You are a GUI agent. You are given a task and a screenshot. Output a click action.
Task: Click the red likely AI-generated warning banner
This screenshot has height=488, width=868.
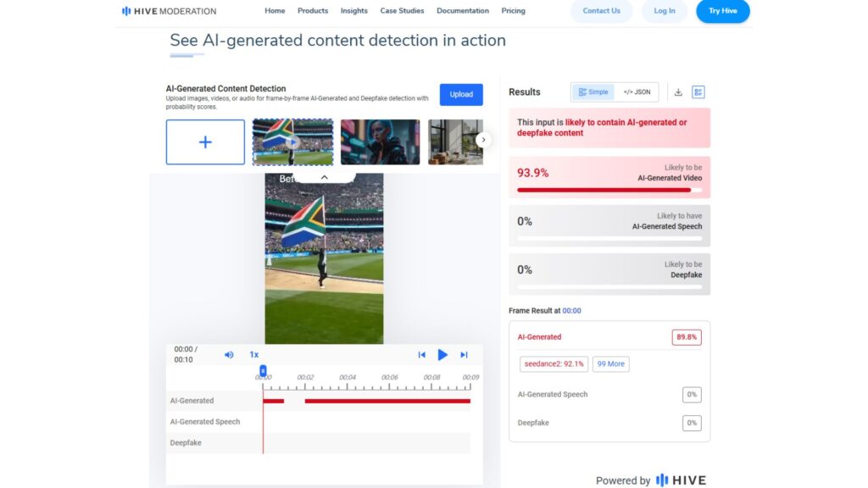pyautogui.click(x=609, y=128)
